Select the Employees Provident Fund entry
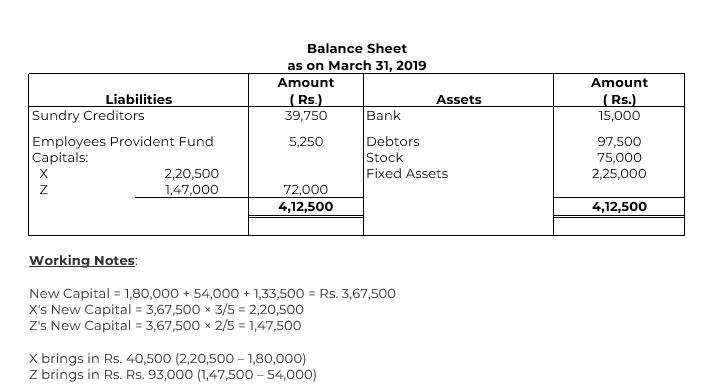The width and height of the screenshot is (716, 391). [123, 142]
